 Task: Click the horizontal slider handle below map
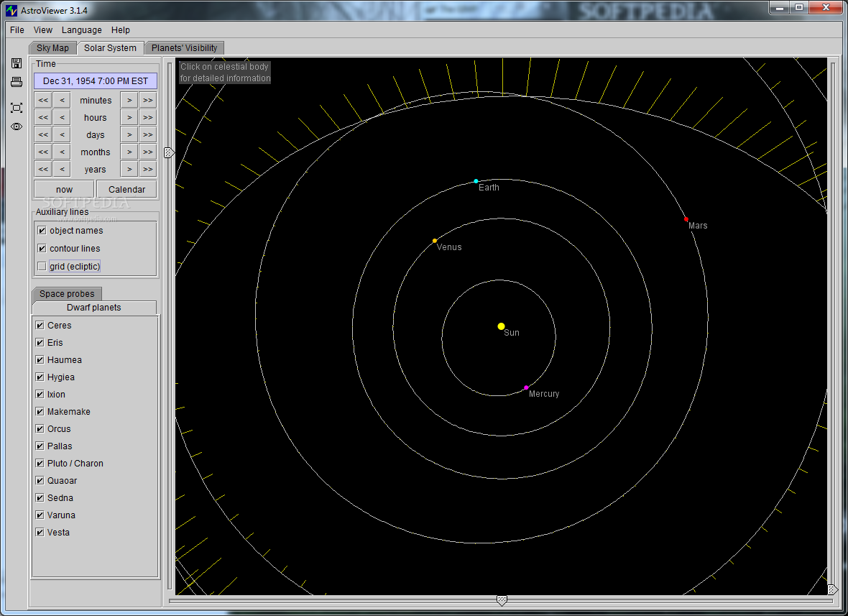coord(502,600)
